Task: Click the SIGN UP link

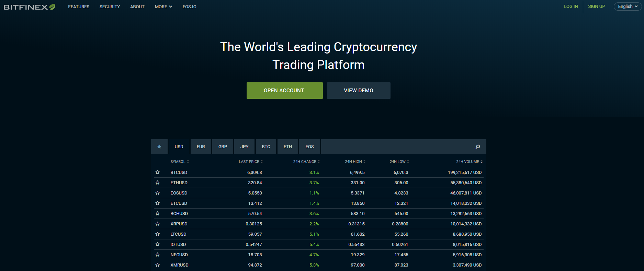Action: pos(597,7)
